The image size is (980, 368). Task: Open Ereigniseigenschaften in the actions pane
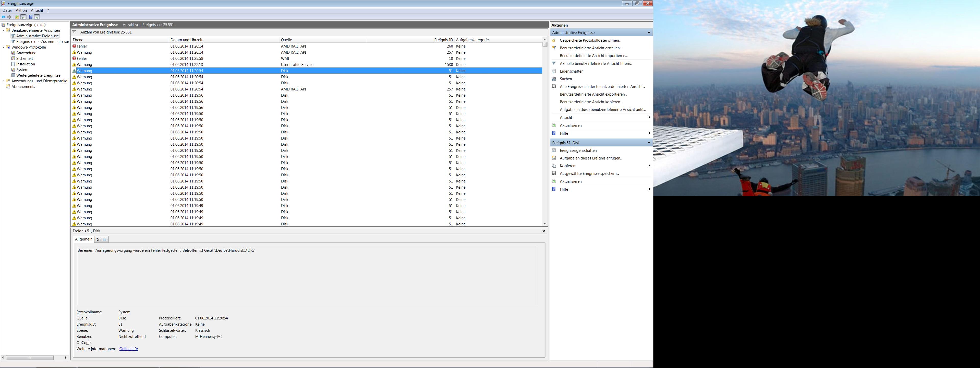point(578,151)
